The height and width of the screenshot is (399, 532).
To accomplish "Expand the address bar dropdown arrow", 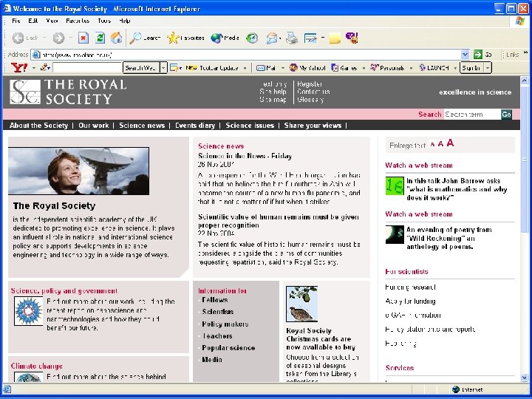I will [x=465, y=54].
